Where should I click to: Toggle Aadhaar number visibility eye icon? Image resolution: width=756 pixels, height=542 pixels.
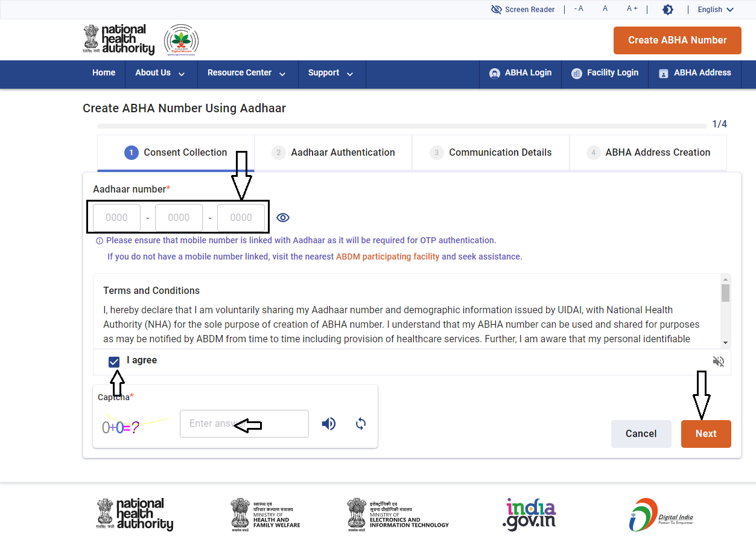pos(283,218)
